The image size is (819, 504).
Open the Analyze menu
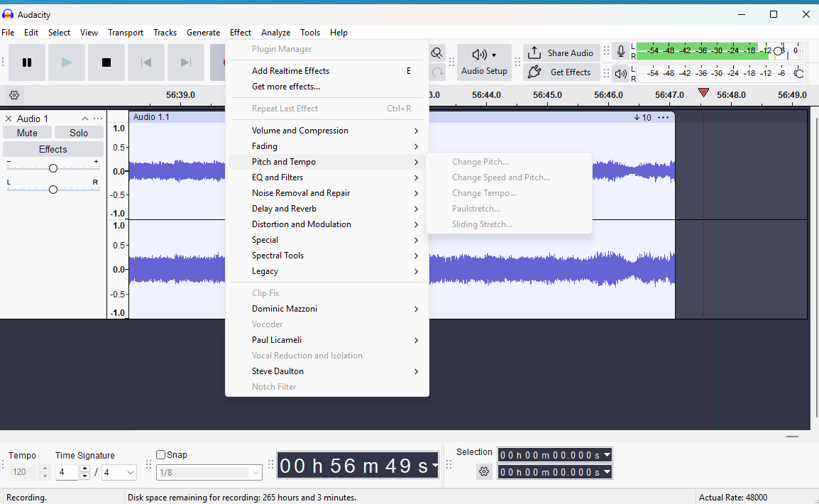pos(276,33)
